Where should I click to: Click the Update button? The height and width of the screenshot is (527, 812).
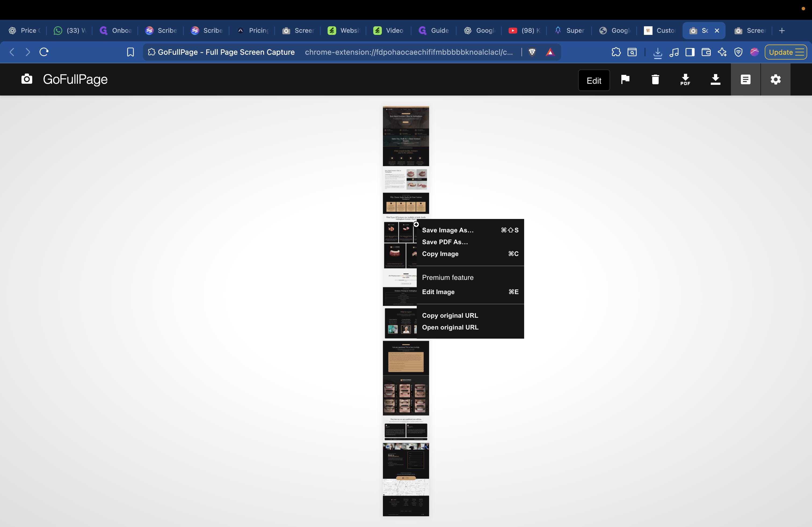[x=781, y=52]
